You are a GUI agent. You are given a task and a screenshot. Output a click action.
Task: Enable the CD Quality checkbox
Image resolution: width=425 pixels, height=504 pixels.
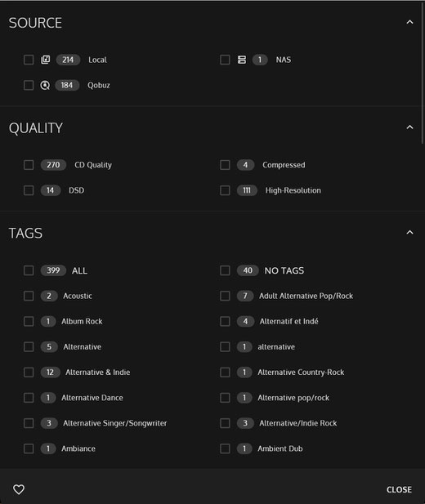click(x=29, y=165)
